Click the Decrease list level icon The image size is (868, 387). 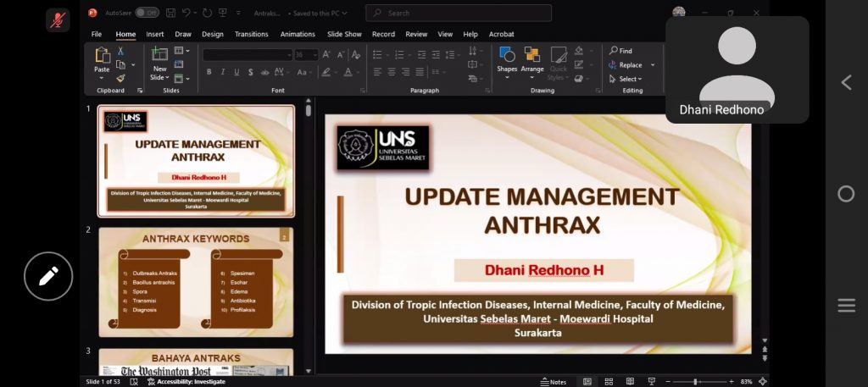pos(422,55)
